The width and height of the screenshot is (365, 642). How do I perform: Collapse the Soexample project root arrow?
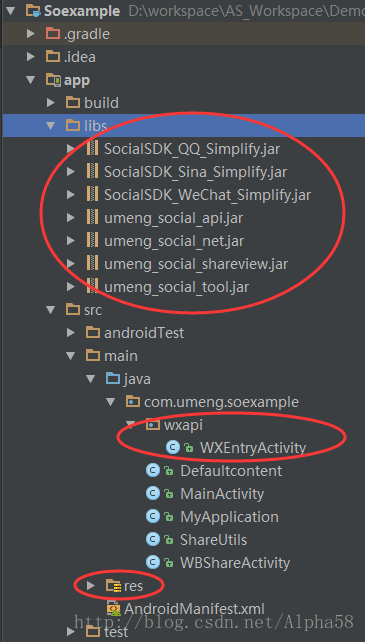[10, 10]
